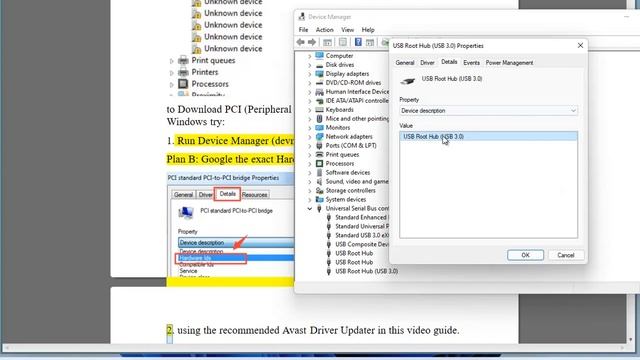Open the View menu
Screen dimensions: 640x360
click(347, 30)
